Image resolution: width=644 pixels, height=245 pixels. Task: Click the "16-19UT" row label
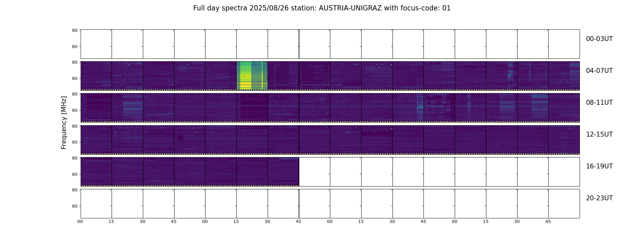pyautogui.click(x=599, y=166)
